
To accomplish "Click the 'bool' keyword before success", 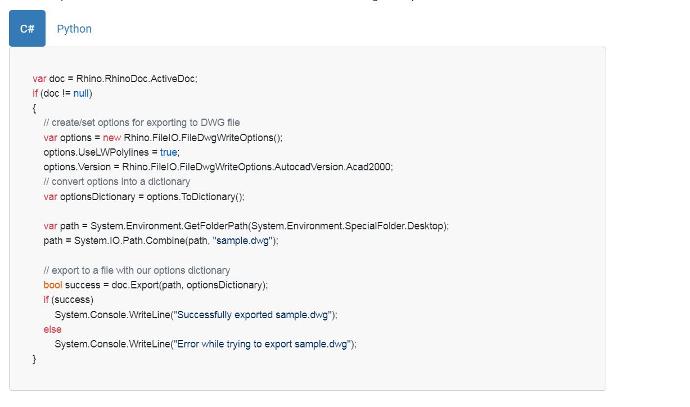I will point(53,285).
